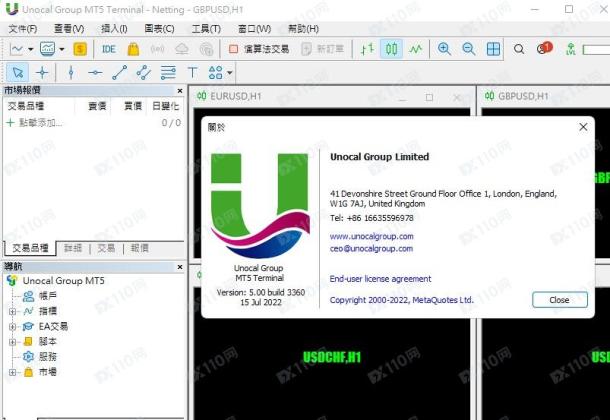Open the 文件(F) menu
The height and width of the screenshot is (420, 610).
23,29
